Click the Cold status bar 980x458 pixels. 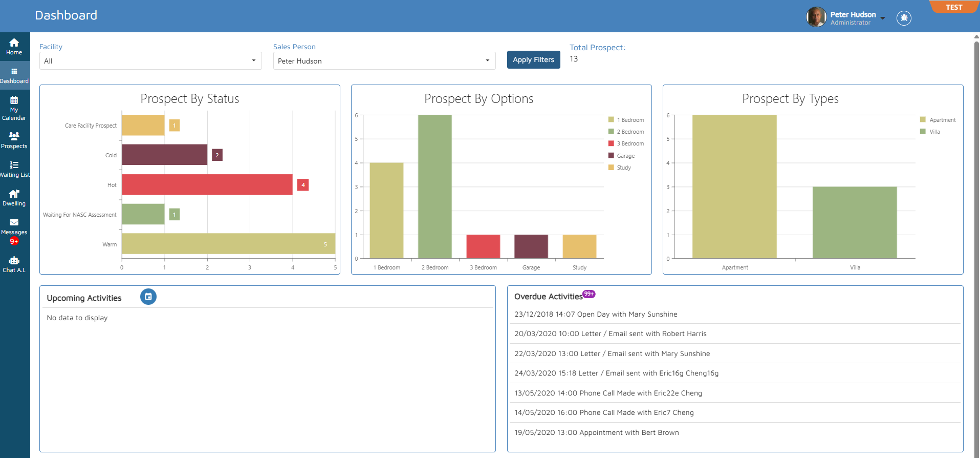[164, 155]
